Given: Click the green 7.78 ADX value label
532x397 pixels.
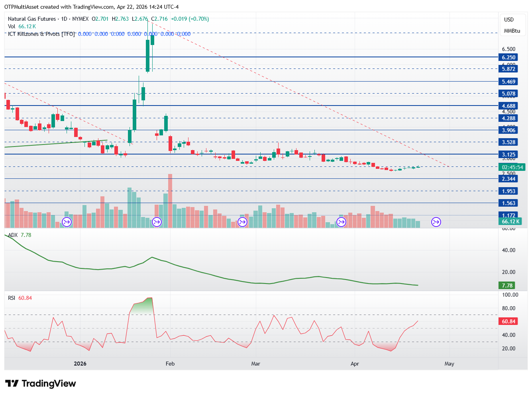Looking at the screenshot, I should click(x=507, y=286).
